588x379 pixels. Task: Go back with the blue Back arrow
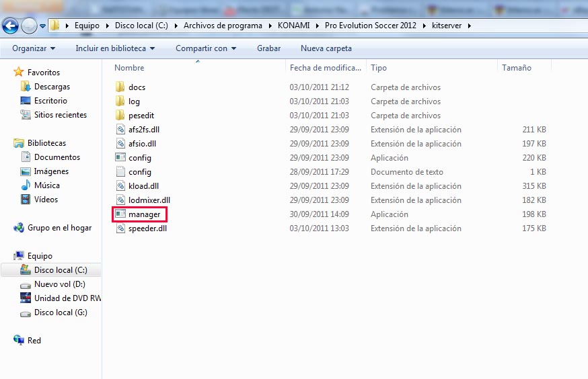click(x=10, y=26)
